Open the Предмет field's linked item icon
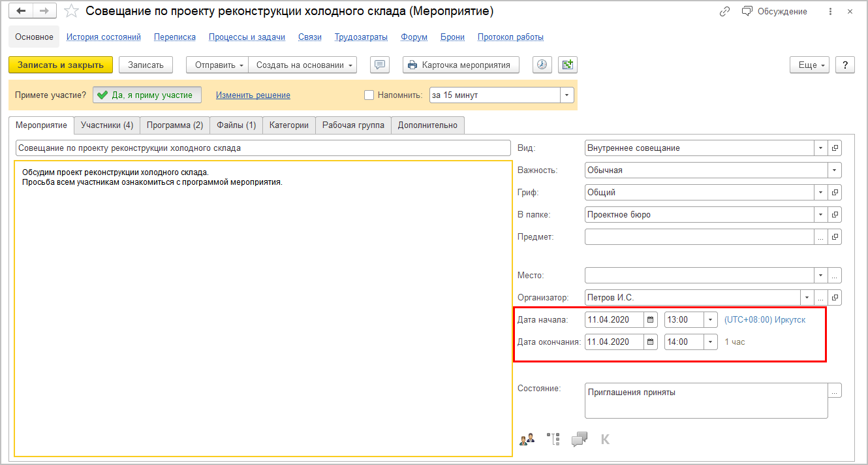The height and width of the screenshot is (465, 868). pyautogui.click(x=835, y=237)
